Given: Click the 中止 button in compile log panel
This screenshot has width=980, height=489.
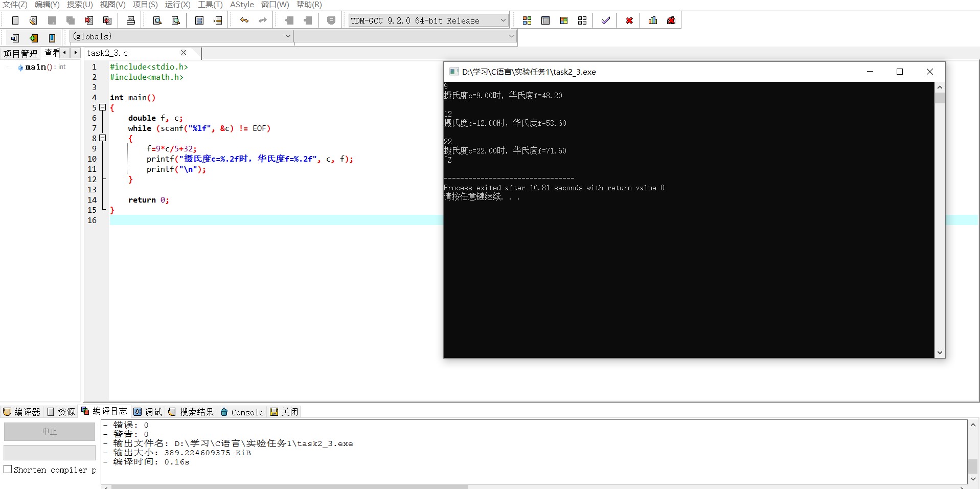Looking at the screenshot, I should click(x=50, y=431).
